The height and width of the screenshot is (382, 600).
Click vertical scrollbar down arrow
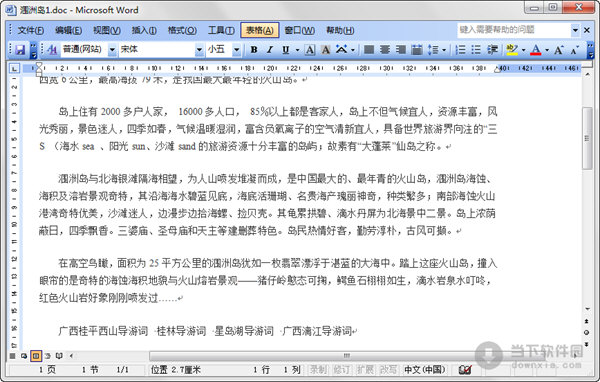587,309
